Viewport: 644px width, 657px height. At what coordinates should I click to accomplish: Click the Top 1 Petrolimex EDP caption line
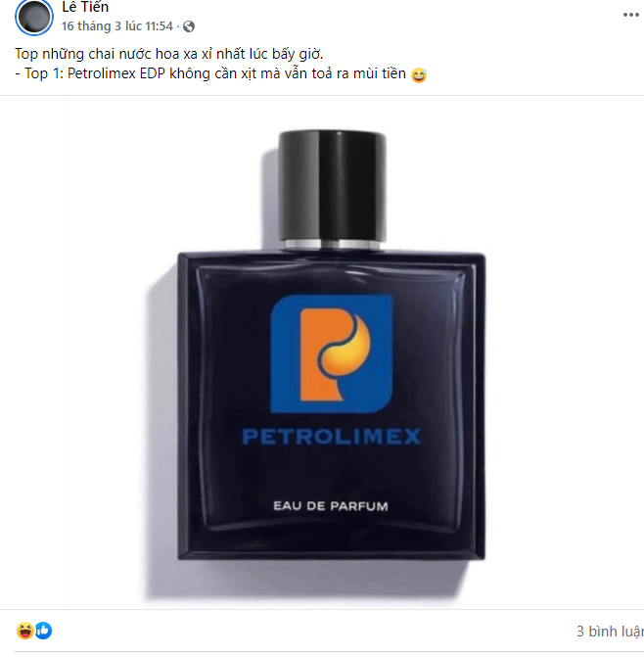tap(210, 73)
